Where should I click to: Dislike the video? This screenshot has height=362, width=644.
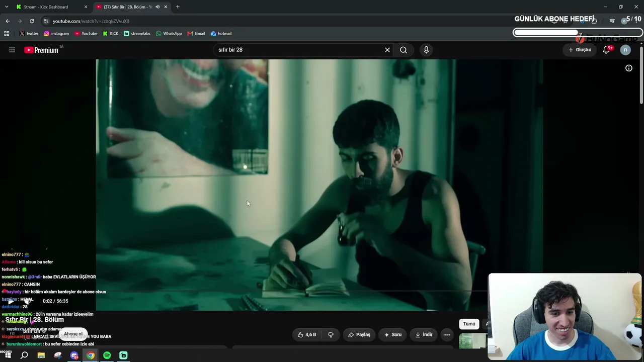(x=331, y=335)
